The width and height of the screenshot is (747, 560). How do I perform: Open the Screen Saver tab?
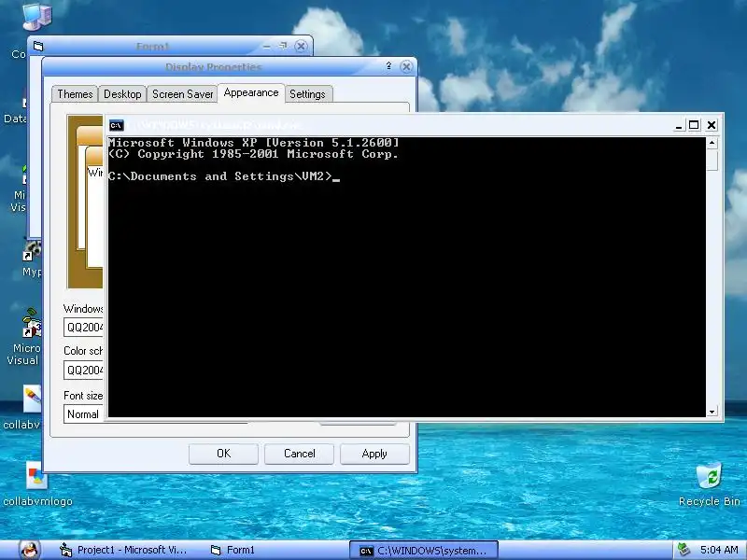click(182, 94)
